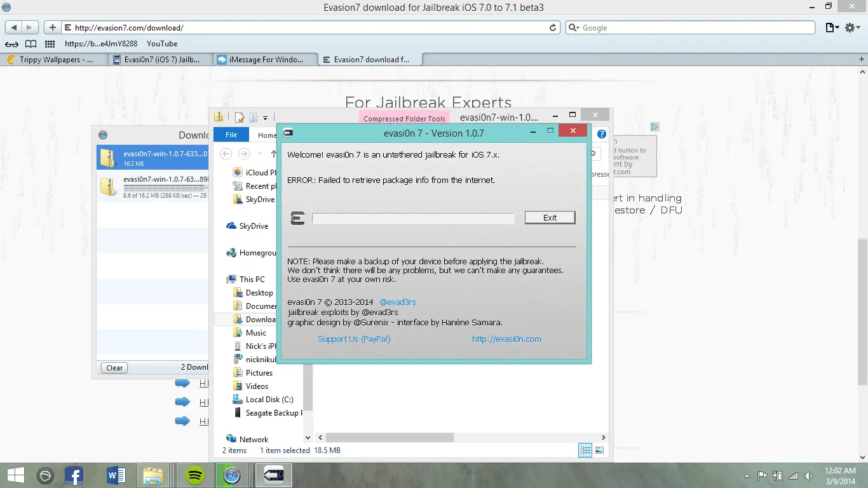Open the Safari gear settings dropdown
This screenshot has width=868, height=488.
tap(854, 28)
